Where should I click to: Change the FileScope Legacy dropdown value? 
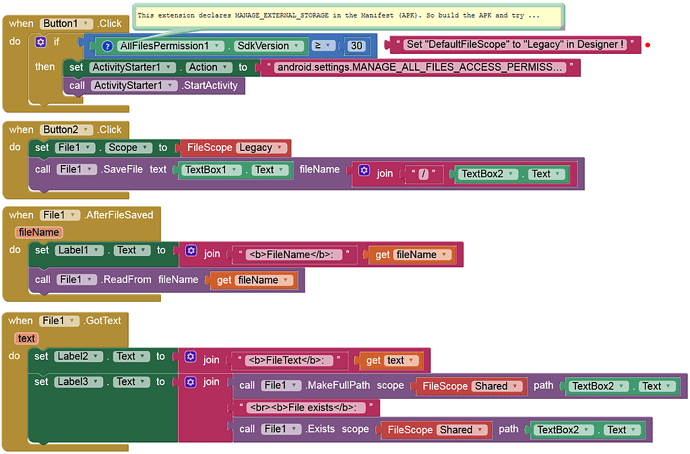pos(261,148)
